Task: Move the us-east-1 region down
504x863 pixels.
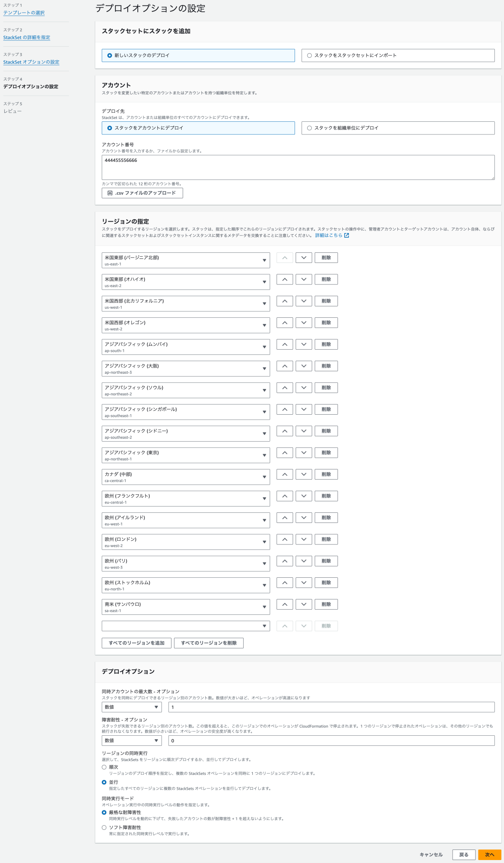Action: pos(303,258)
